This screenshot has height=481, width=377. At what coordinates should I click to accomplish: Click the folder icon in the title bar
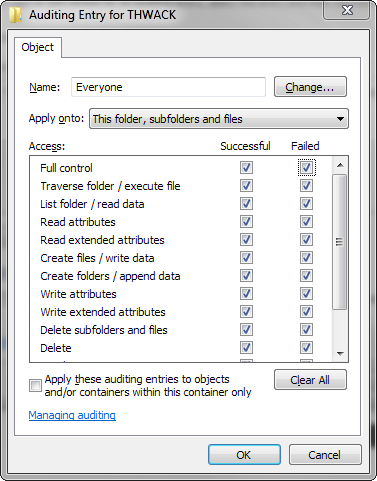(x=15, y=15)
